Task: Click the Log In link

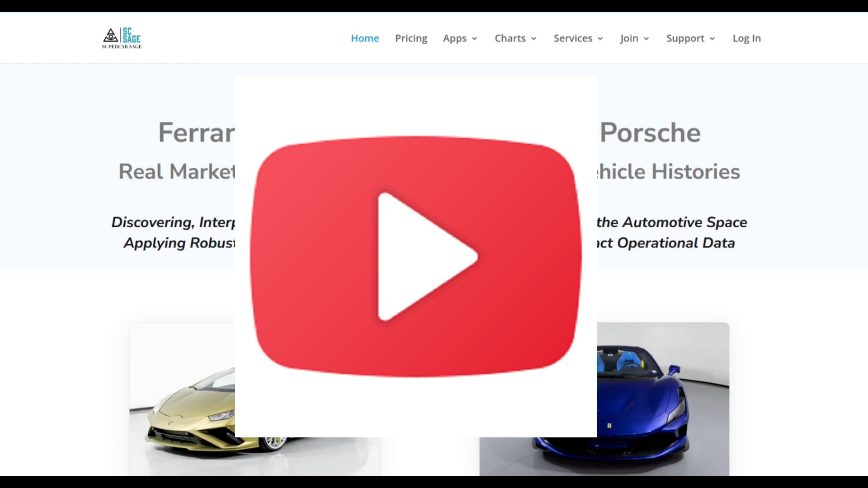Action: click(747, 38)
